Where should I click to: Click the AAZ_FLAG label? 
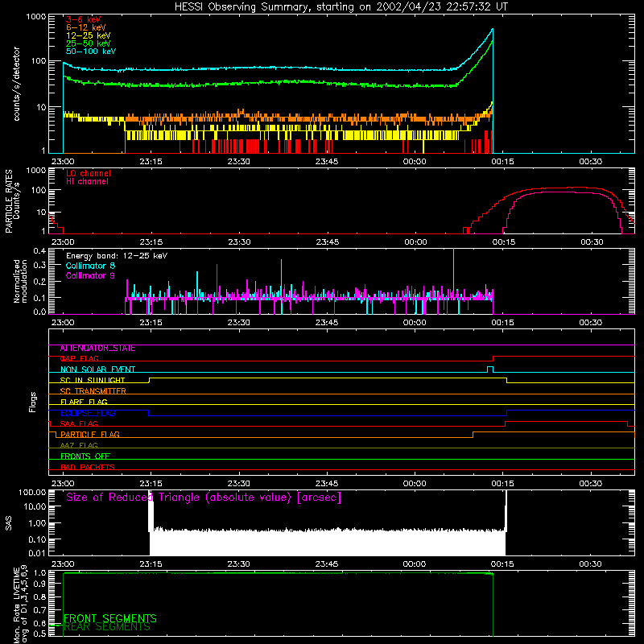pyautogui.click(x=79, y=446)
